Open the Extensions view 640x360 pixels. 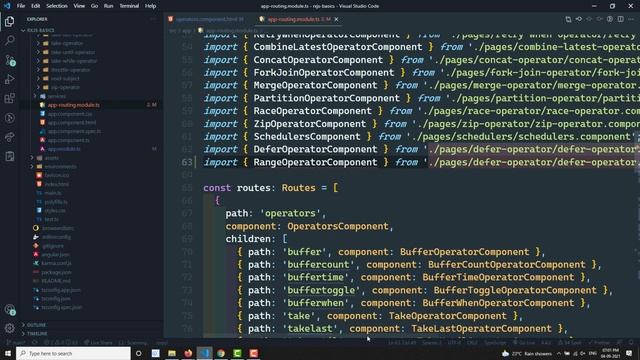coord(9,98)
